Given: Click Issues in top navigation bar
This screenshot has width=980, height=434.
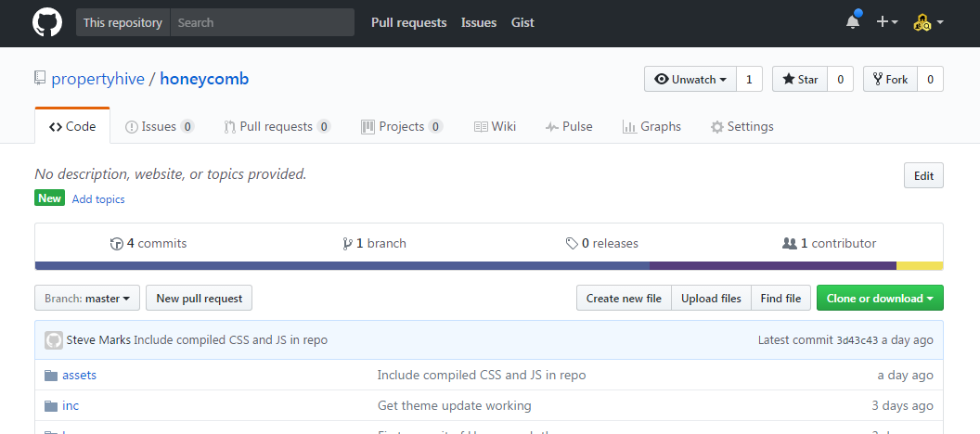Looking at the screenshot, I should [479, 22].
